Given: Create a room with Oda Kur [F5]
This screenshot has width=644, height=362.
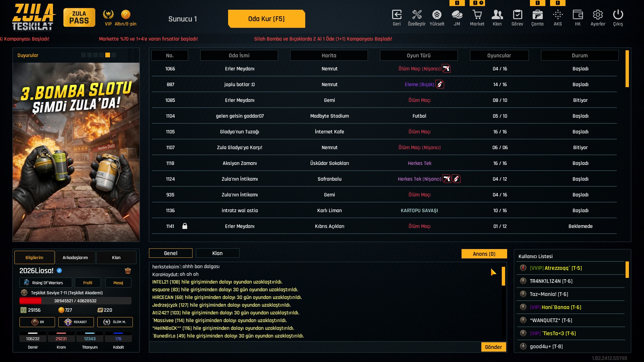Looking at the screenshot, I should pyautogui.click(x=266, y=19).
